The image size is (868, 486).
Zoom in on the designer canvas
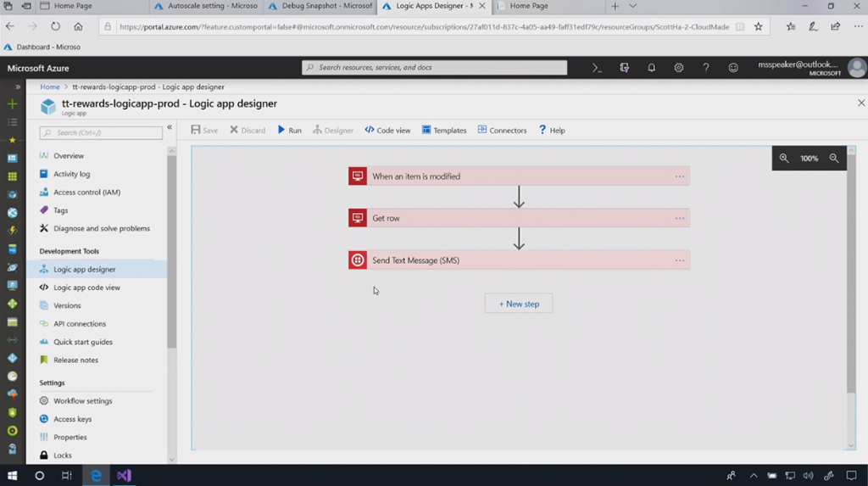coord(784,158)
